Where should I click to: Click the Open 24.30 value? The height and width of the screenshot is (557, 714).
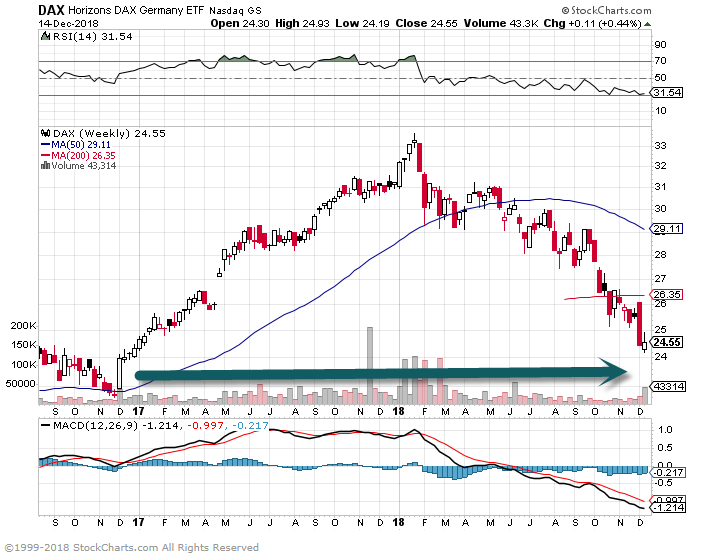click(240, 23)
